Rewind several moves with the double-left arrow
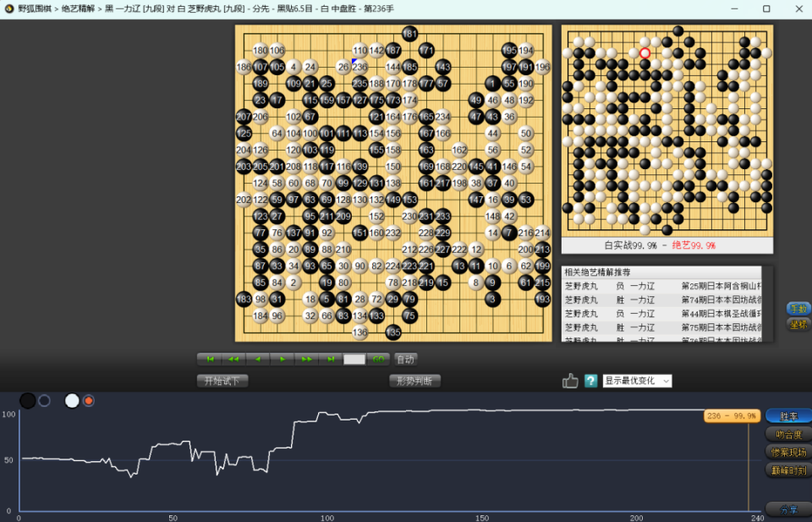 pos(233,360)
